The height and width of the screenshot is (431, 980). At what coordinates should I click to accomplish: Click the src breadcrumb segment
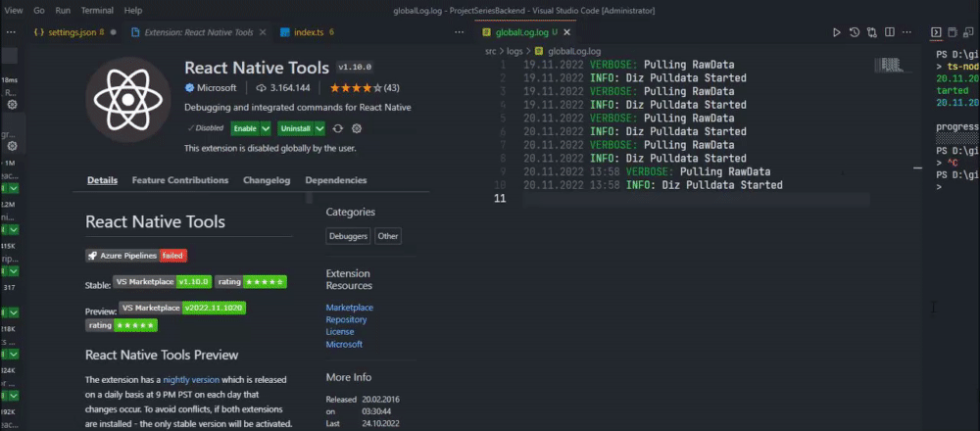click(492, 51)
